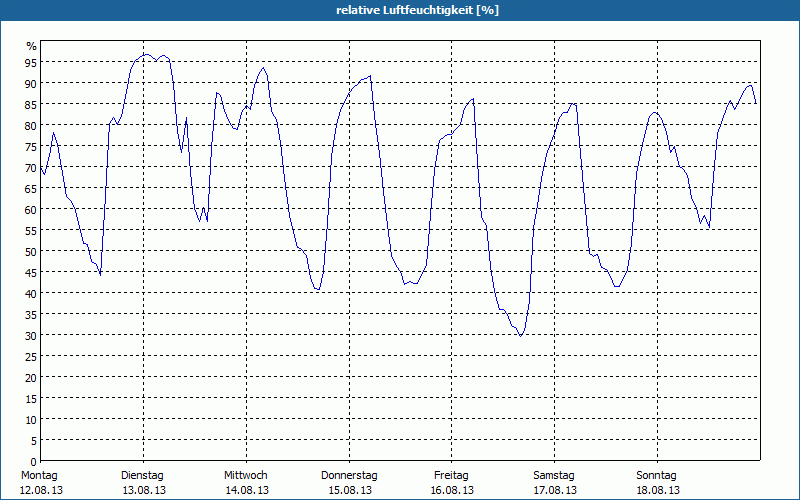
Task: Click the title 'relative Luftfeuchtigkeit [%]'
Action: pyautogui.click(x=417, y=10)
